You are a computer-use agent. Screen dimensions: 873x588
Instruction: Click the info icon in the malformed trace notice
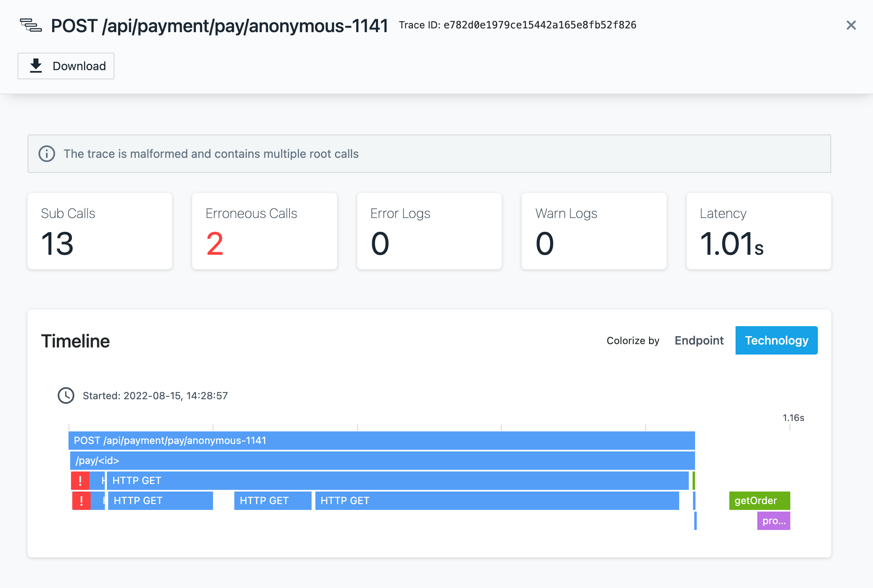(x=47, y=154)
